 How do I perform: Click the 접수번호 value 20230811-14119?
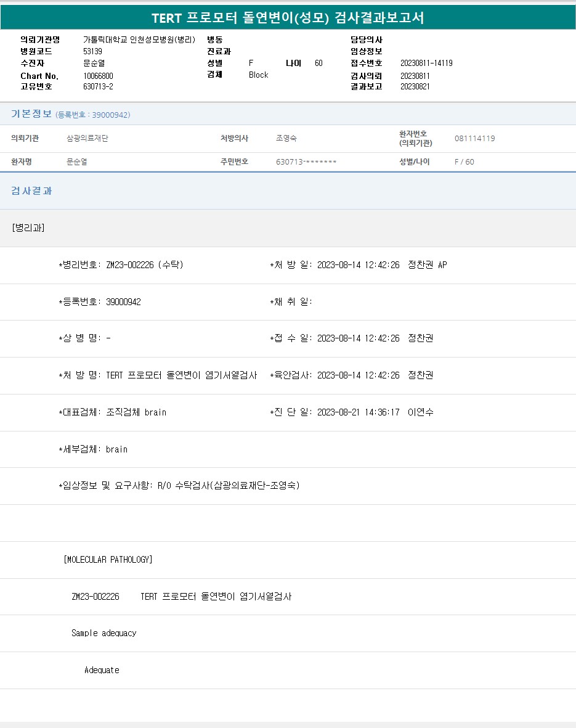click(x=426, y=63)
